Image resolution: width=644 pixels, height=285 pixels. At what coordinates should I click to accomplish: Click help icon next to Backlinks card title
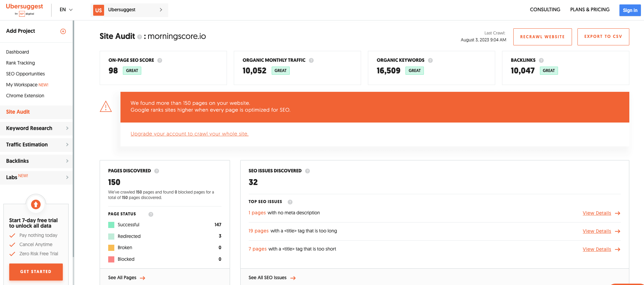tap(541, 60)
